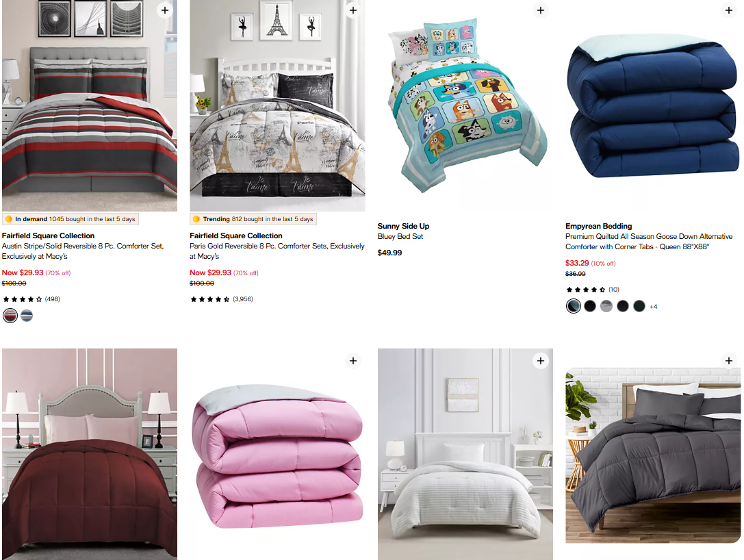The image size is (744, 560).
Task: Open Paris Gold Reversible Comforter Sets link
Action: 277,251
